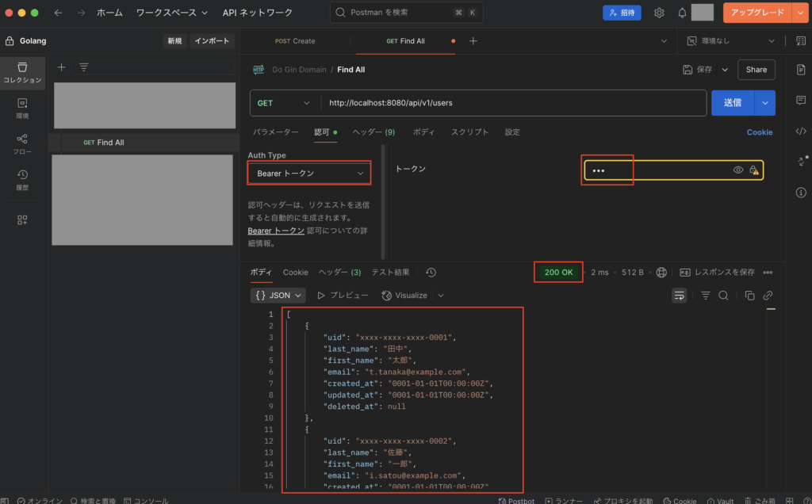This screenshot has height=504, width=812.
Task: Open the GET method dropdown
Action: coord(285,103)
